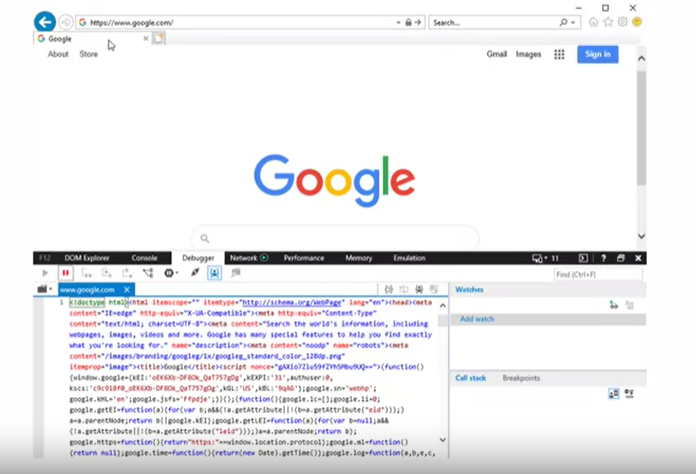This screenshot has width=696, height=474.
Task: Toggle the console pane icon in F12 bar
Action: (583, 258)
